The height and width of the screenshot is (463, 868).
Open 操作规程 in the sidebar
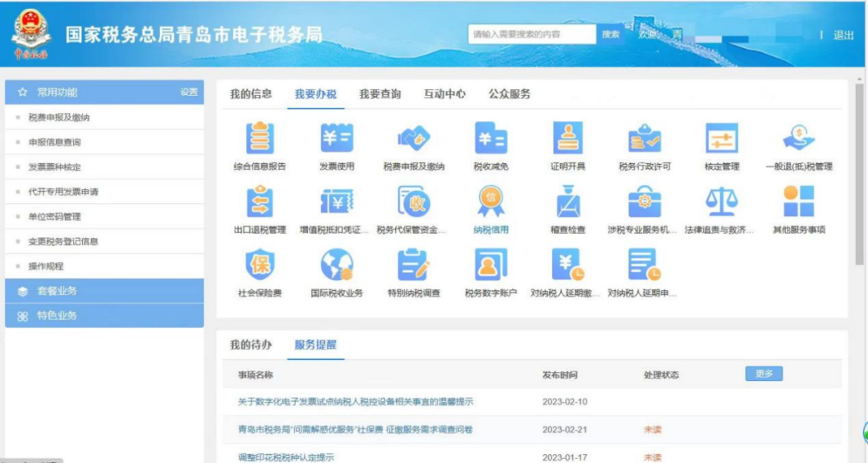tap(46, 266)
